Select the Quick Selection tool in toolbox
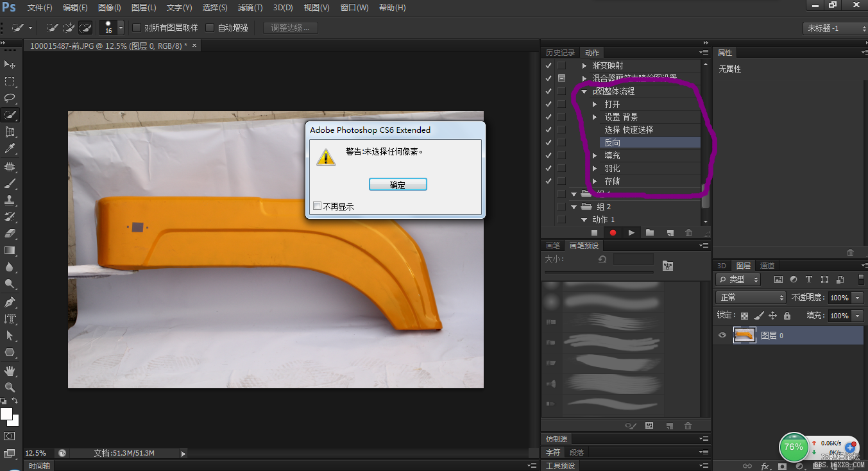The height and width of the screenshot is (471, 868). tap(10, 115)
